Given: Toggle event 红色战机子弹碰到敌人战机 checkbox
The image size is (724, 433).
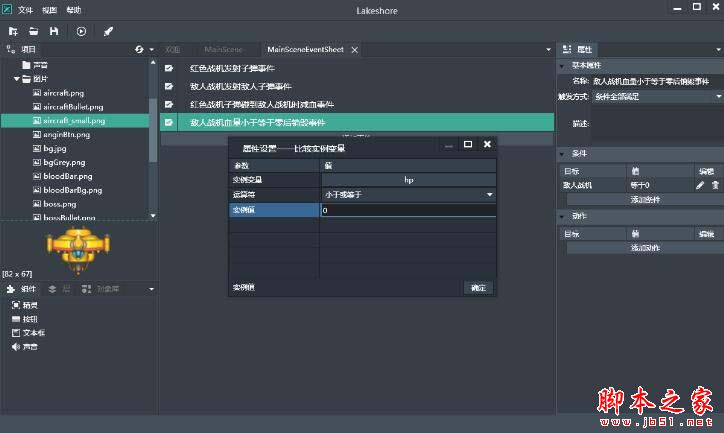Looking at the screenshot, I should pyautogui.click(x=169, y=104).
